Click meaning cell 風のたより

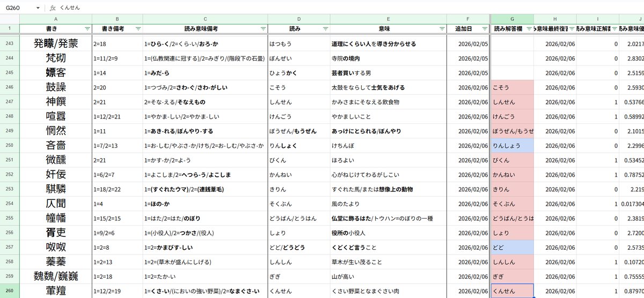click(x=388, y=204)
